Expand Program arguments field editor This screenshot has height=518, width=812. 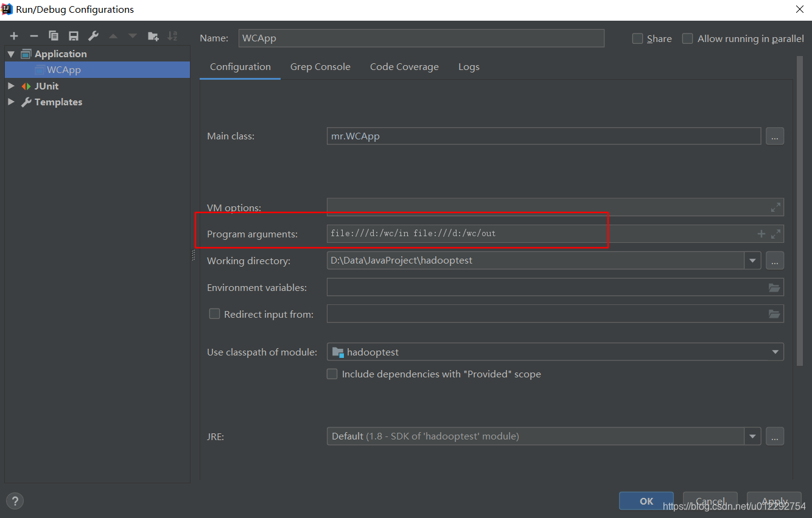775,234
